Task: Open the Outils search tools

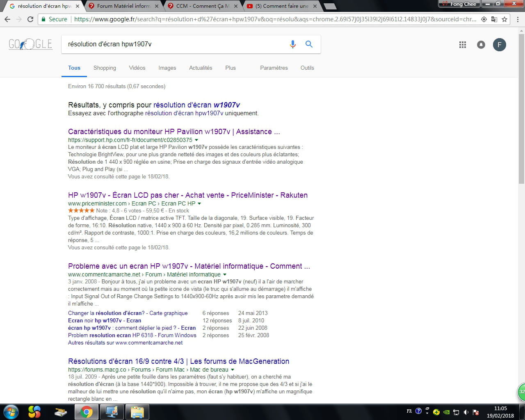Action: tap(307, 68)
